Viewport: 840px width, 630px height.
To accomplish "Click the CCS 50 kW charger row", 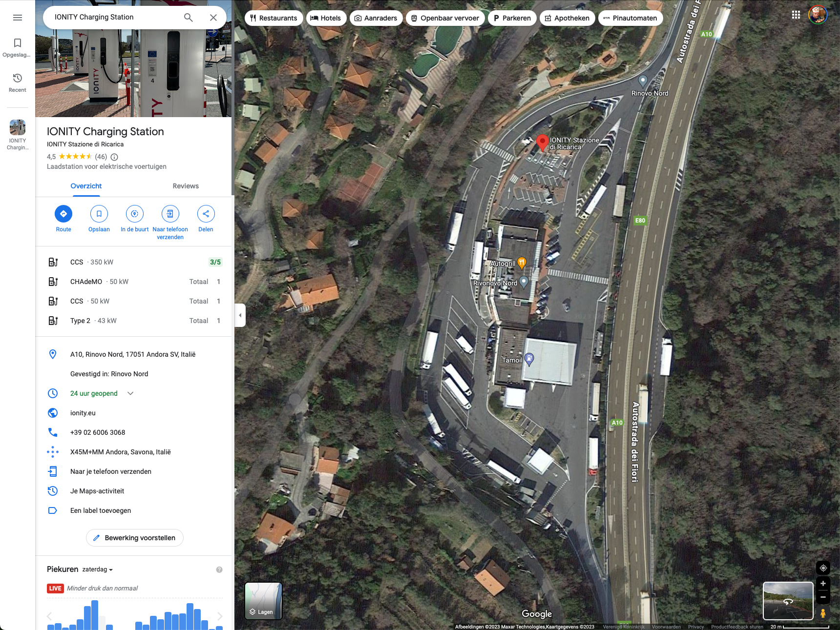I will pos(134,301).
